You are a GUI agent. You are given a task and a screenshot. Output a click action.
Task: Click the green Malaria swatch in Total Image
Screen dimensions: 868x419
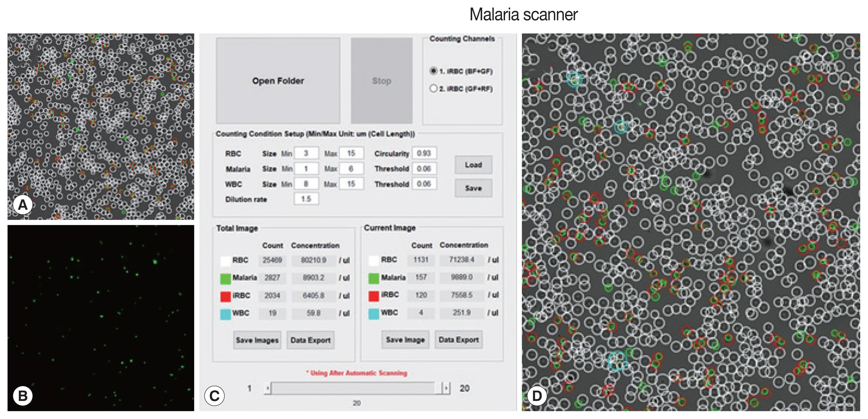point(225,278)
